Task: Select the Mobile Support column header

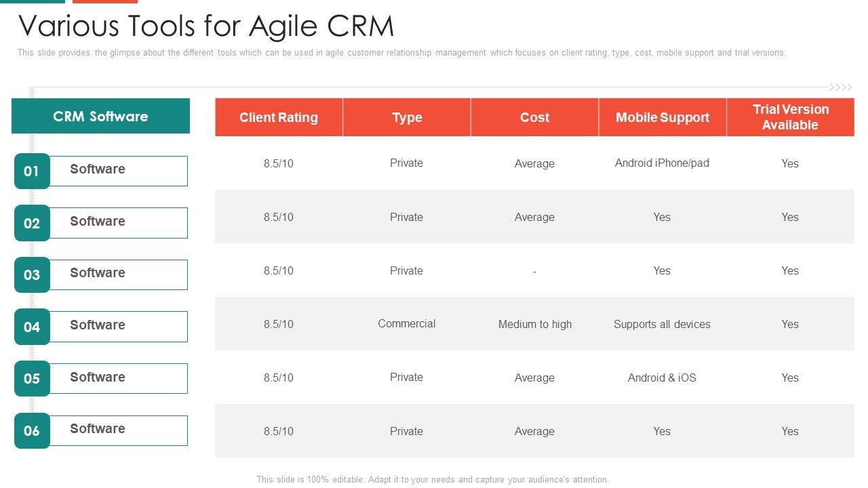Action: [x=663, y=117]
